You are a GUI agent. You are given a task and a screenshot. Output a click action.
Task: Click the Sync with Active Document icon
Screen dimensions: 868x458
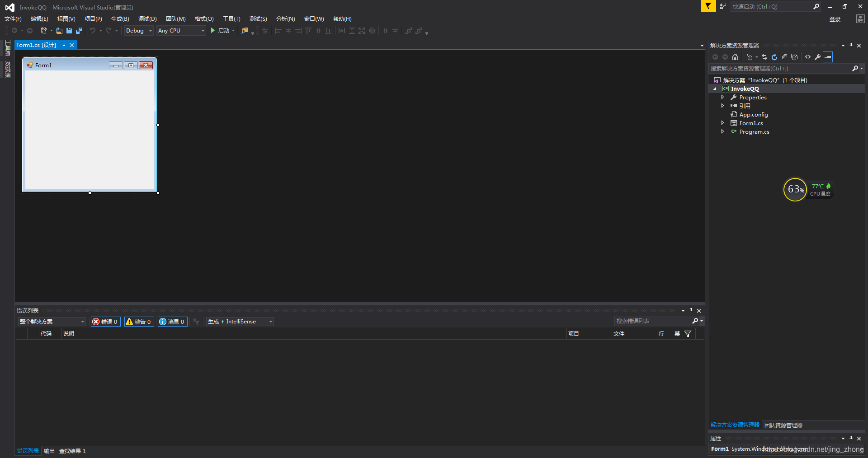764,57
